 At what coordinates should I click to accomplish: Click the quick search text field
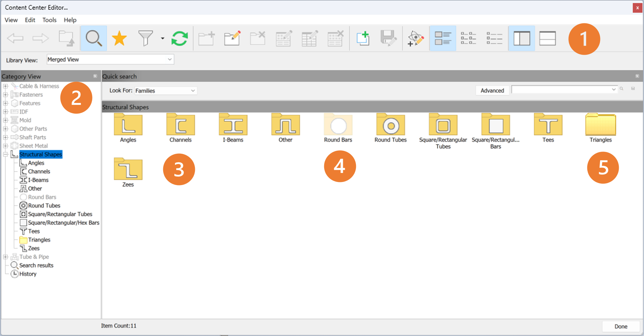[x=564, y=89]
